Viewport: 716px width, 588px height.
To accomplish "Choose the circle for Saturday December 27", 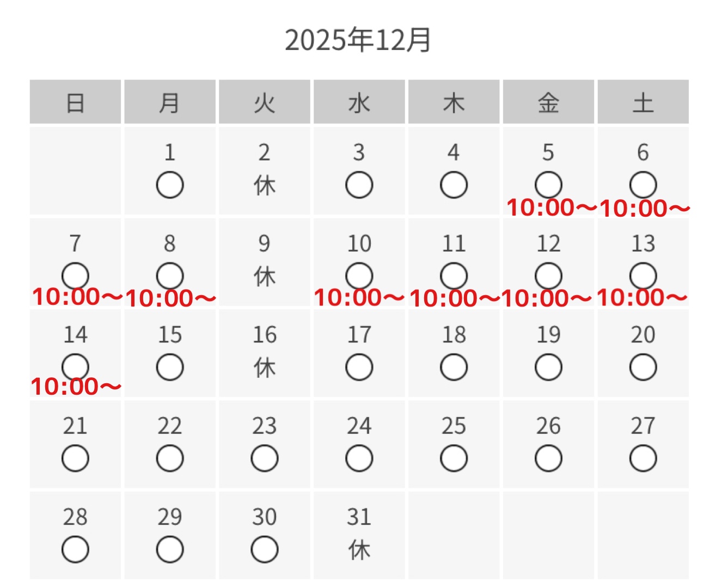I will point(643,458).
